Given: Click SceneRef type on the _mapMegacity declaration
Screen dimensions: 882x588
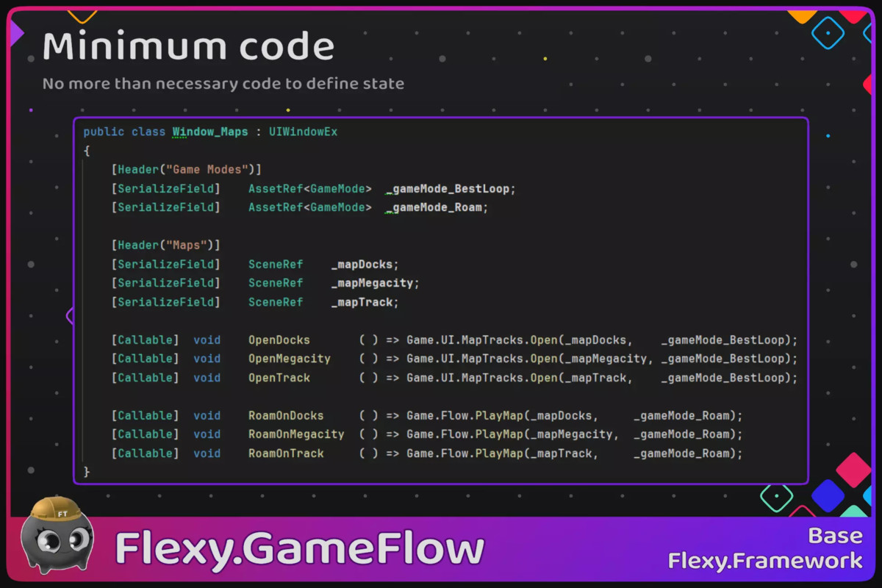Looking at the screenshot, I should pos(276,283).
